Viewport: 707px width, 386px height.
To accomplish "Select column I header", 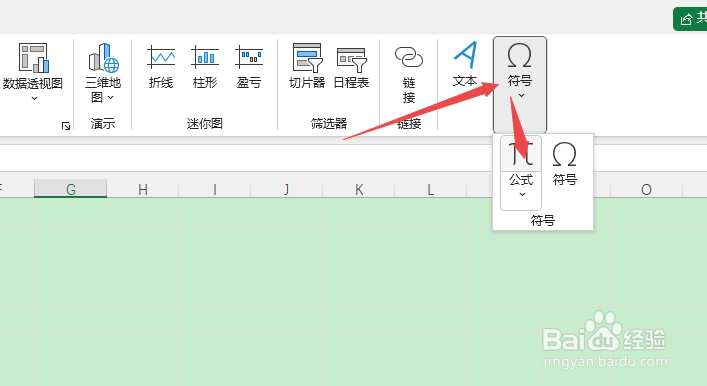I will click(x=215, y=189).
